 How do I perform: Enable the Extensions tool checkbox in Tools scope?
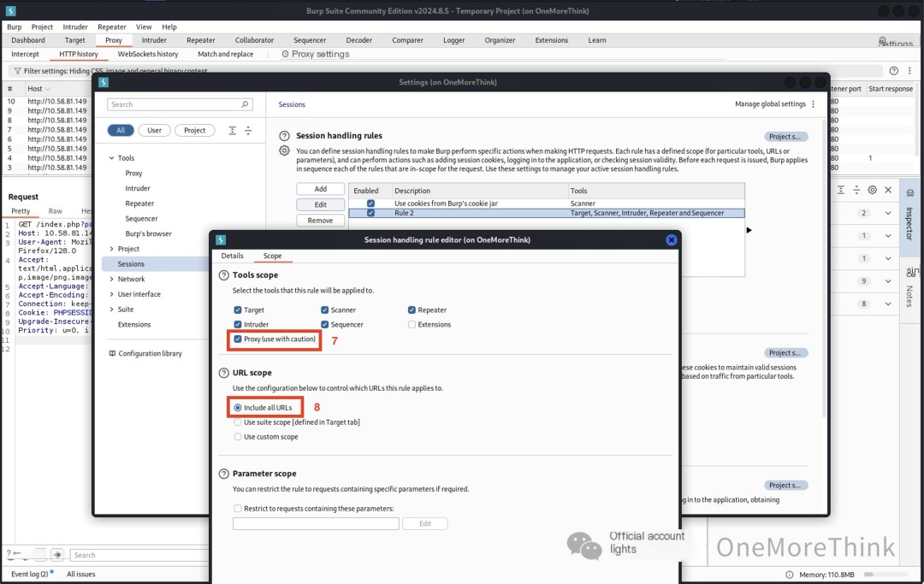412,324
